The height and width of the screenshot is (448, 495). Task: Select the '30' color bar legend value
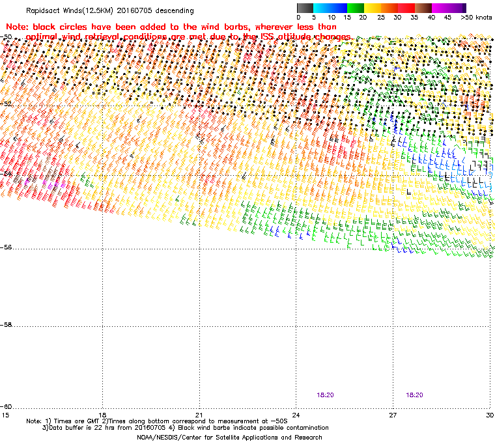pyautogui.click(x=397, y=18)
